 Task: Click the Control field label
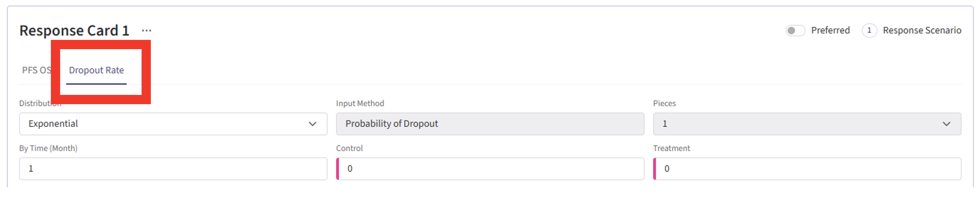tap(349, 148)
